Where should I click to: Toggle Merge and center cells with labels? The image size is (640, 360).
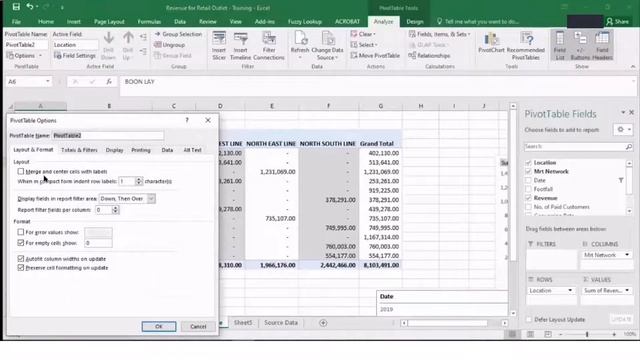click(x=21, y=171)
